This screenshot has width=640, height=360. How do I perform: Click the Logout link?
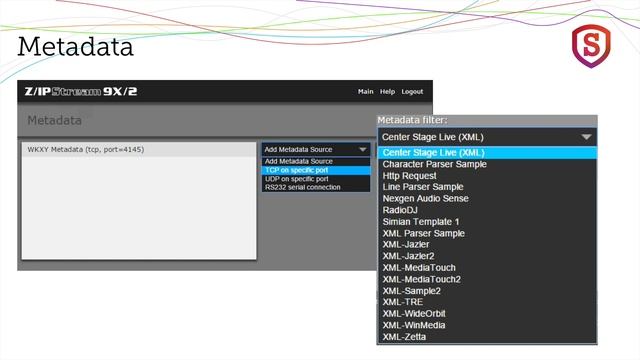(412, 92)
